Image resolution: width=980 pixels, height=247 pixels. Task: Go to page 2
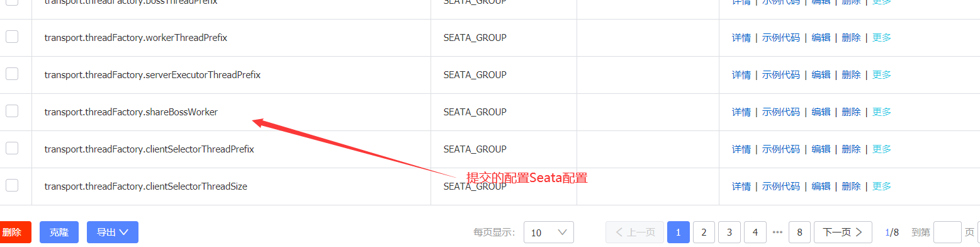pyautogui.click(x=704, y=233)
